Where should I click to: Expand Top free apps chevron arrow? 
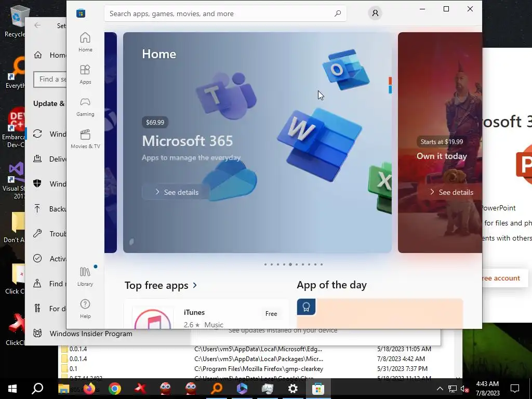pyautogui.click(x=195, y=285)
